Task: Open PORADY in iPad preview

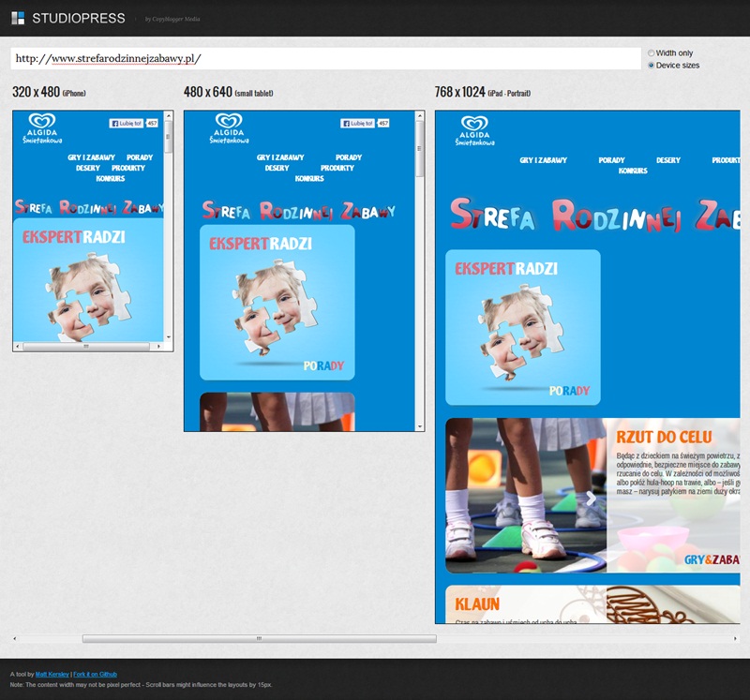Action: tap(612, 160)
